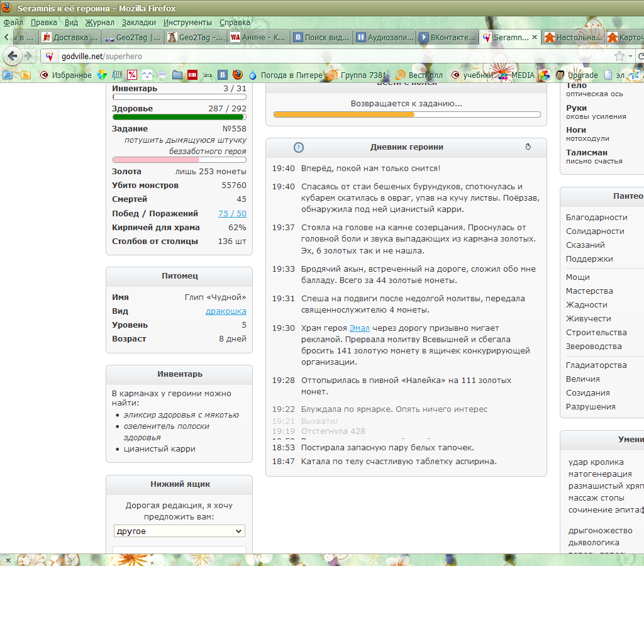The image size is (644, 644).
Task: Open the Файл menu
Action: tap(14, 23)
